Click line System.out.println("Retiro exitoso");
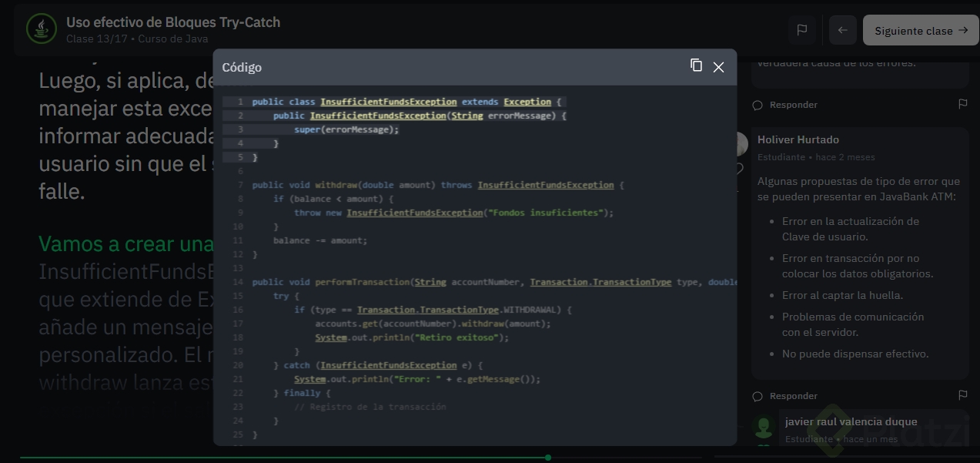980x463 pixels. (x=412, y=337)
